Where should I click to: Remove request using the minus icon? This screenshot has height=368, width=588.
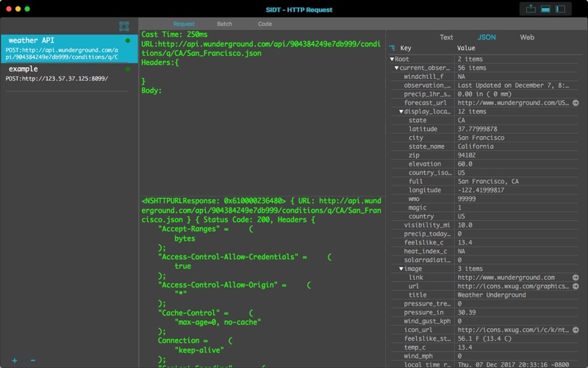tap(32, 360)
